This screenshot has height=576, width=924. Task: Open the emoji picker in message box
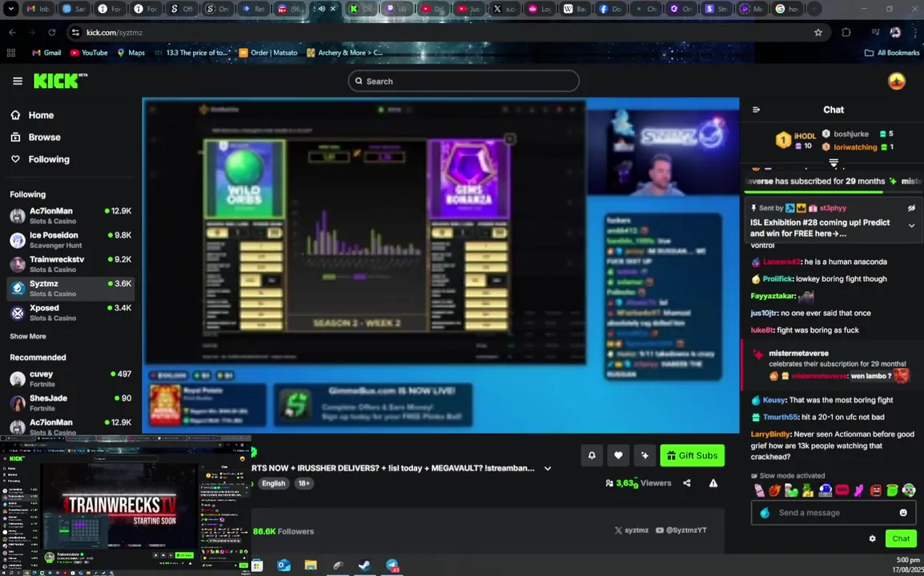[x=903, y=512]
